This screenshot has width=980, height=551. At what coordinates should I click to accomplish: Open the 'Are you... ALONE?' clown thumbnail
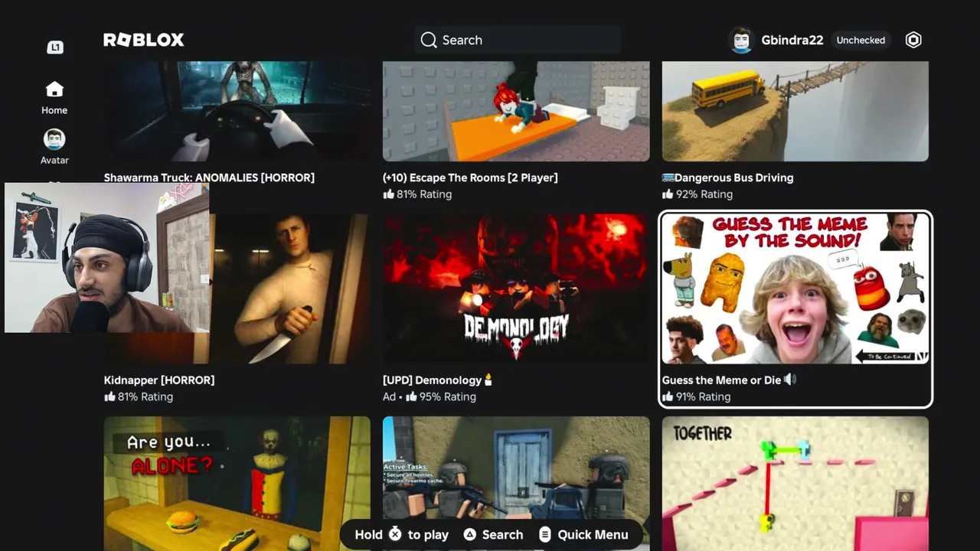coord(237,484)
